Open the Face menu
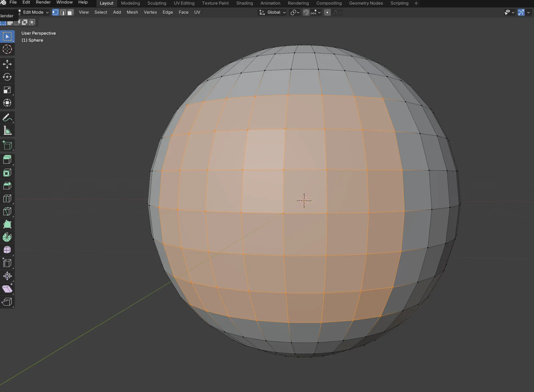Image resolution: width=534 pixels, height=392 pixels. click(184, 12)
